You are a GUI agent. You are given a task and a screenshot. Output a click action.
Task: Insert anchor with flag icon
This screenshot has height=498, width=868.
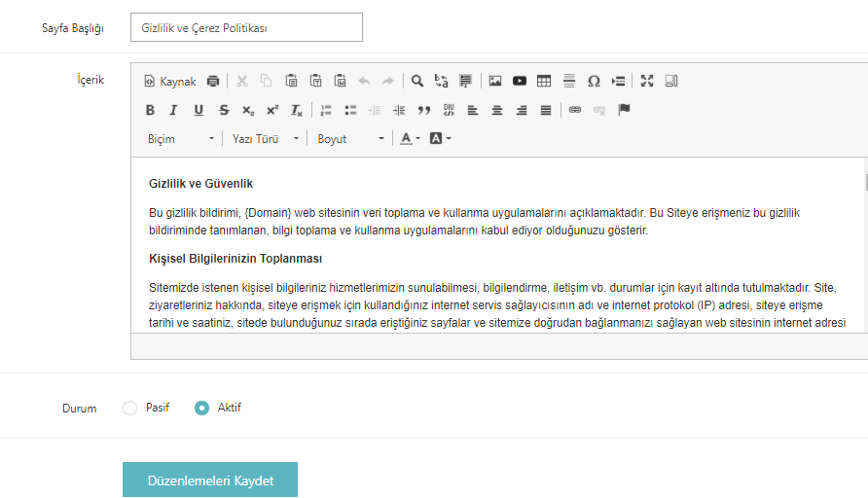624,110
